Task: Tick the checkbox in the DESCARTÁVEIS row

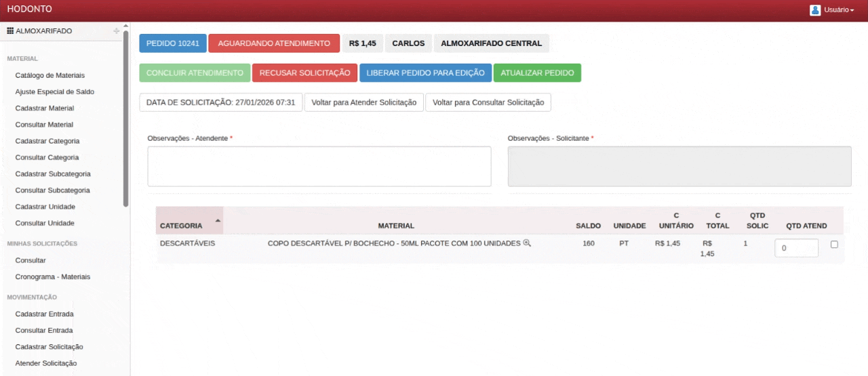Action: (x=834, y=245)
